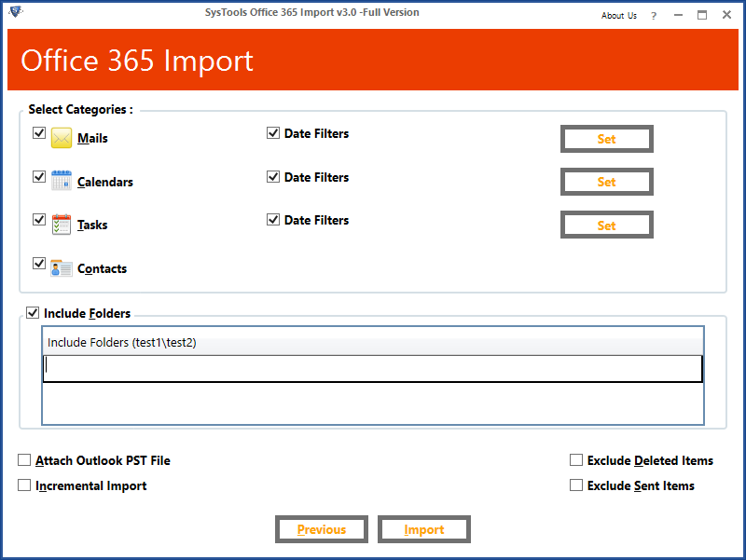Image resolution: width=746 pixels, height=560 pixels.
Task: Uncheck the Mails category checkbox
Action: click(39, 132)
